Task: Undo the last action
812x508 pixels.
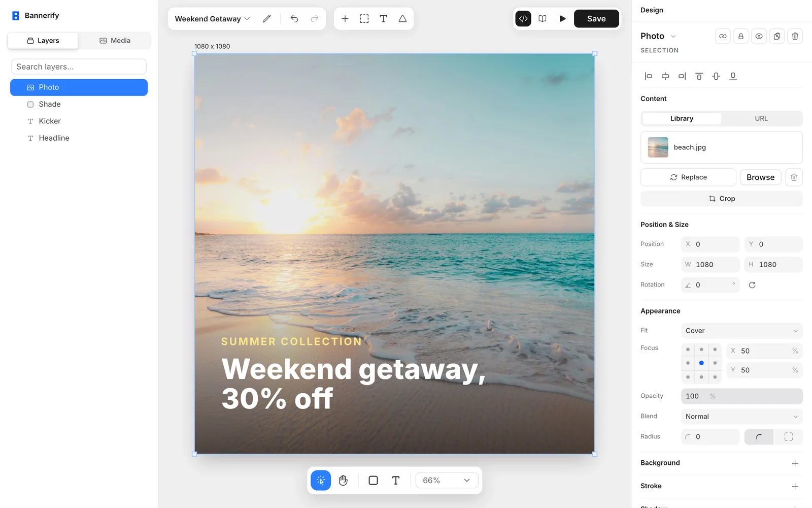Action: point(294,19)
